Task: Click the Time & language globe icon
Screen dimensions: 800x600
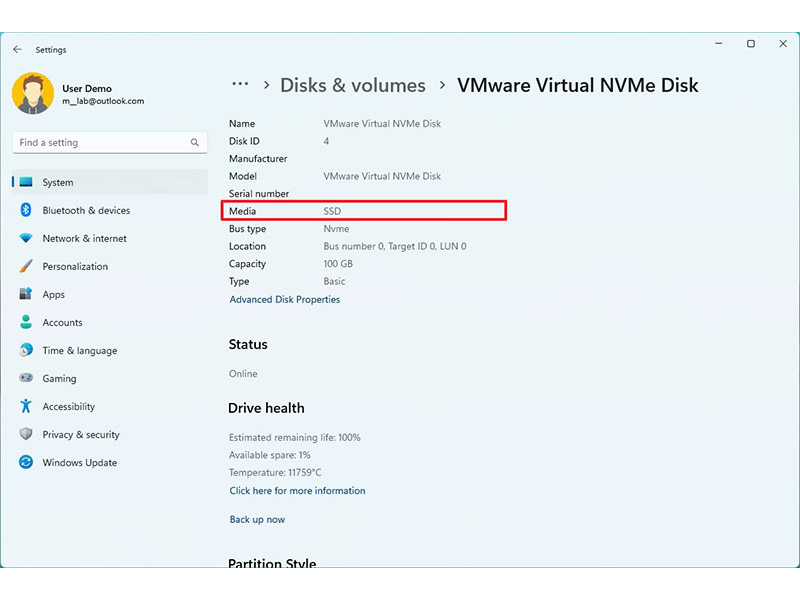Action: coord(26,350)
